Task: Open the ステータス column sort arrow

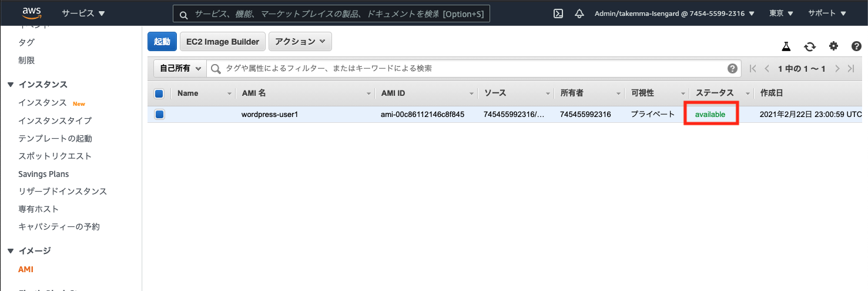Action: click(748, 93)
